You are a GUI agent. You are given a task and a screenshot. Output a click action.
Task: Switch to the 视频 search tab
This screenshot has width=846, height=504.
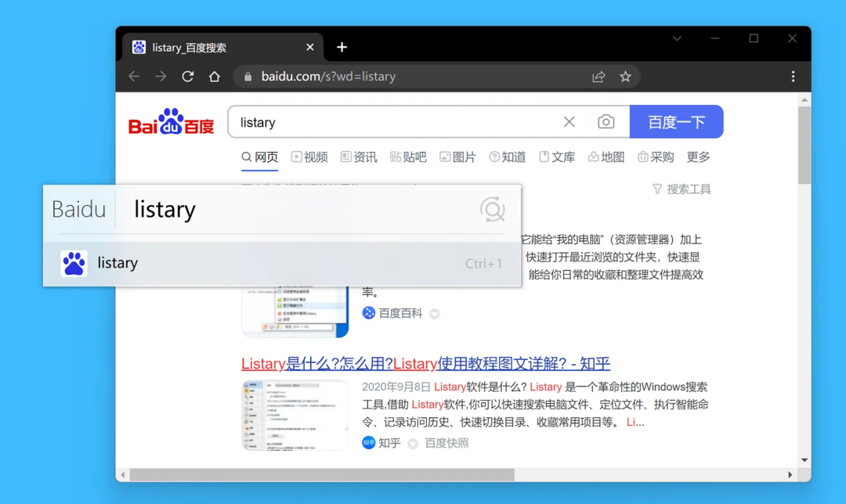309,157
